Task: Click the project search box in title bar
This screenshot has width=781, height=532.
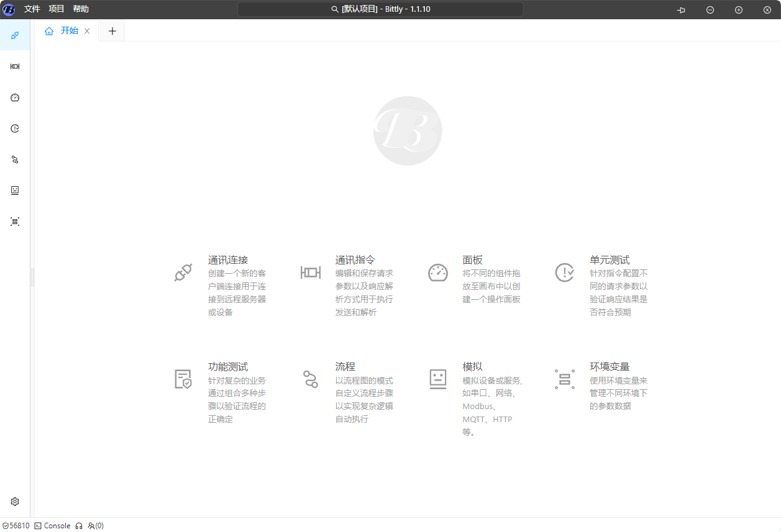Action: (x=380, y=9)
